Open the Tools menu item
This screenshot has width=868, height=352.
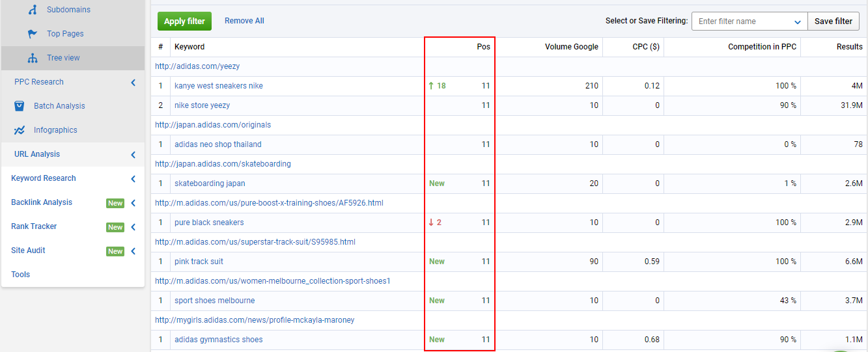click(x=21, y=275)
